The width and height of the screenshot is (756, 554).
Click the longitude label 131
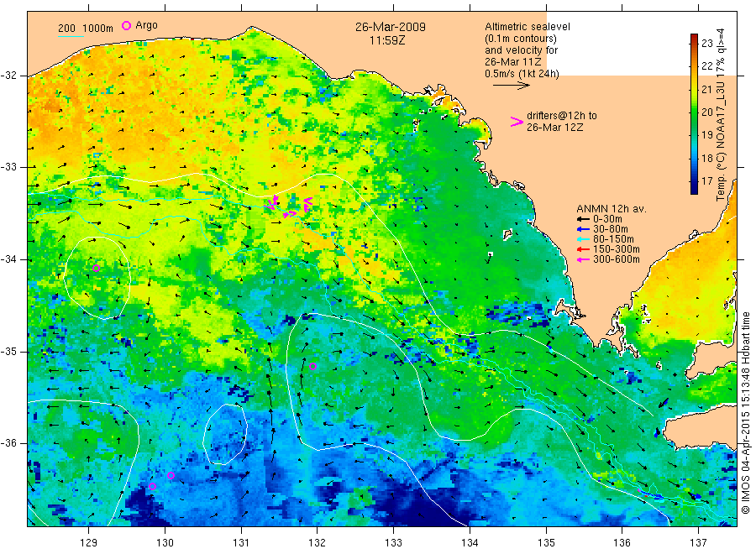[241, 543]
